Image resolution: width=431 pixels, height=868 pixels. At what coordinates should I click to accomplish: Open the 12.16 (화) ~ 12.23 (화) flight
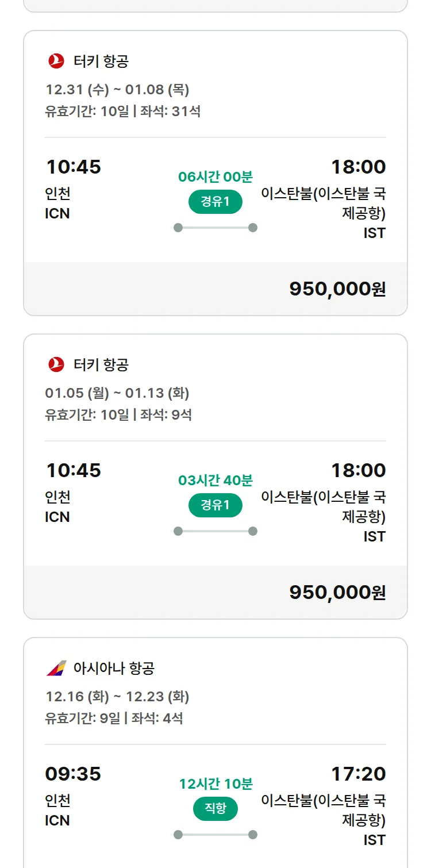pyautogui.click(x=117, y=697)
